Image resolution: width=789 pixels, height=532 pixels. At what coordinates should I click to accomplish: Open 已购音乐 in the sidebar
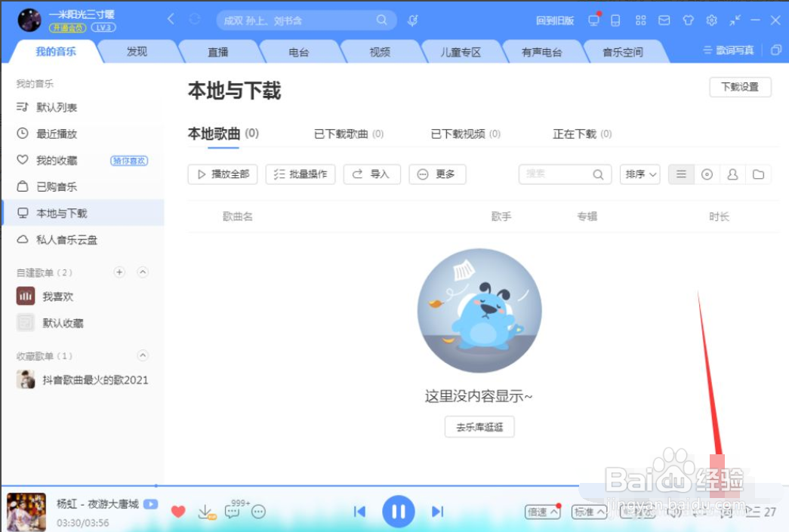point(83,186)
